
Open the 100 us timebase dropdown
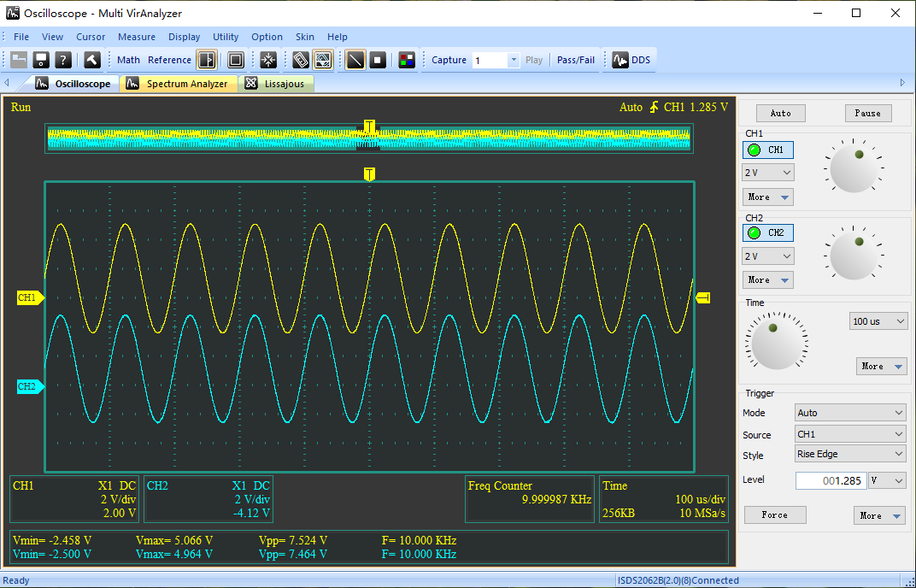pos(878,320)
